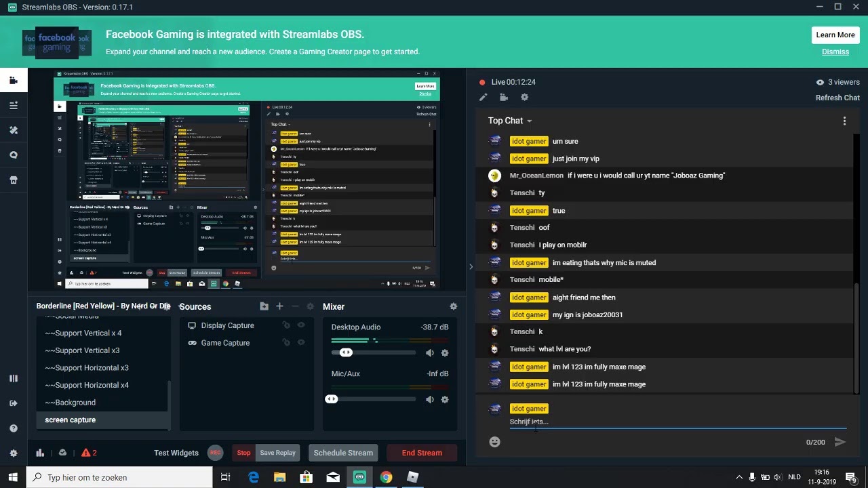
Task: Click Save Replay button
Action: 277,453
